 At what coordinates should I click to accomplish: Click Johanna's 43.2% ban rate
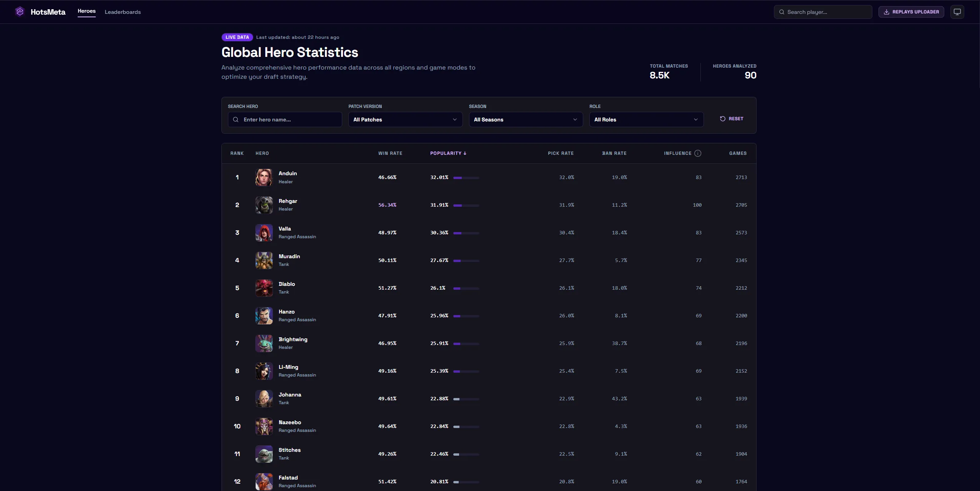point(619,399)
